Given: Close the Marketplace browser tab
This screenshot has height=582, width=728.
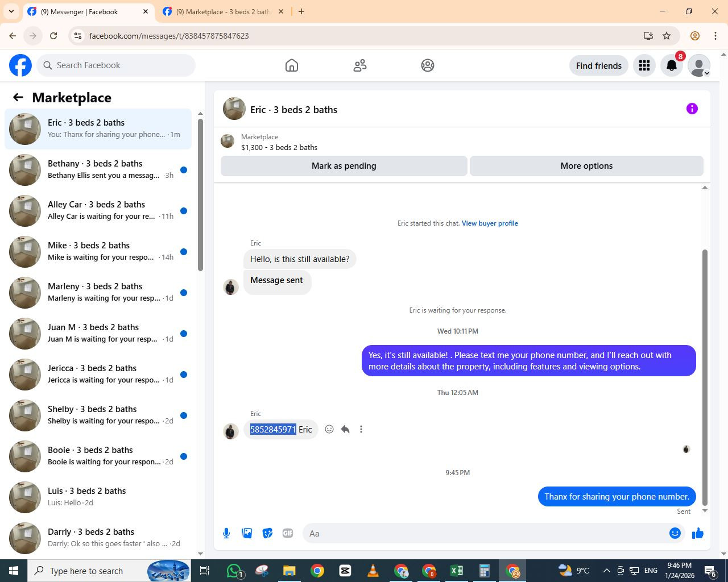Looking at the screenshot, I should 280,11.
